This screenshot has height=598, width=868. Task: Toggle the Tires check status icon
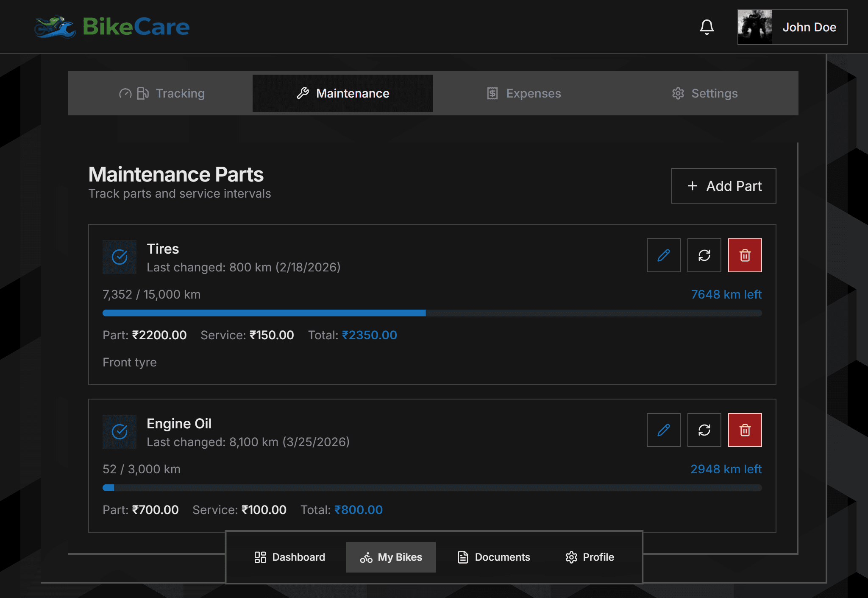pyautogui.click(x=120, y=257)
